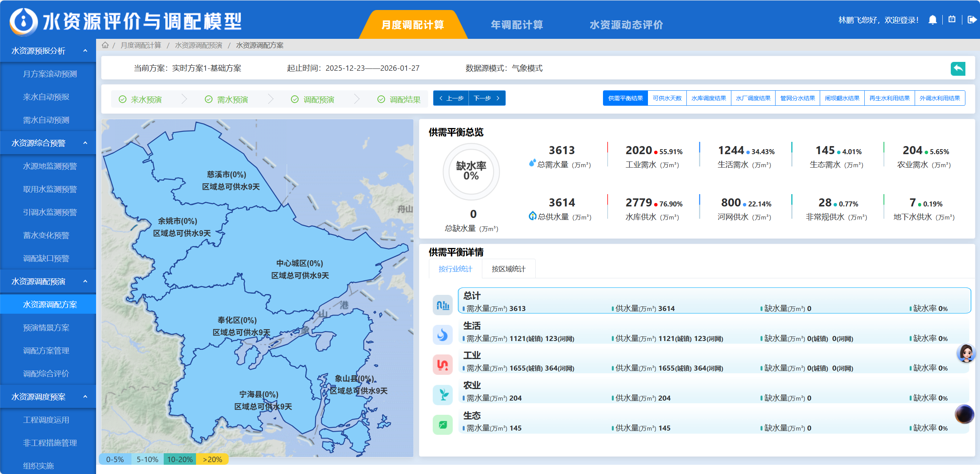Click the 农业 agriculture plant icon
This screenshot has width=980, height=474.
(x=442, y=394)
